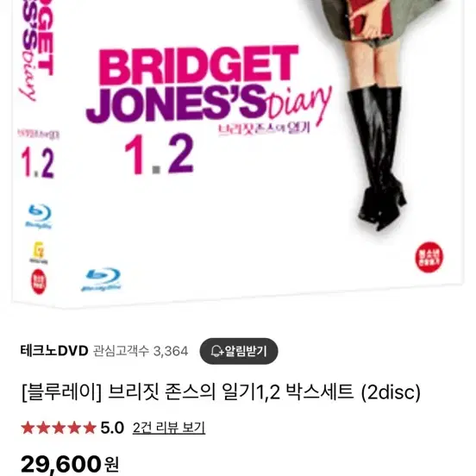The height and width of the screenshot is (476, 476).
Task: Click the 관심고객수 3,364 follower count
Action: (141, 351)
